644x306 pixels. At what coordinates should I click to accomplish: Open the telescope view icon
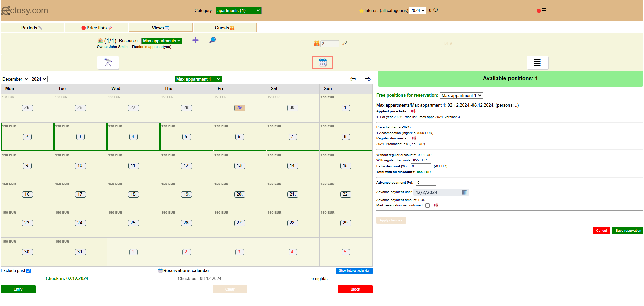point(108,62)
